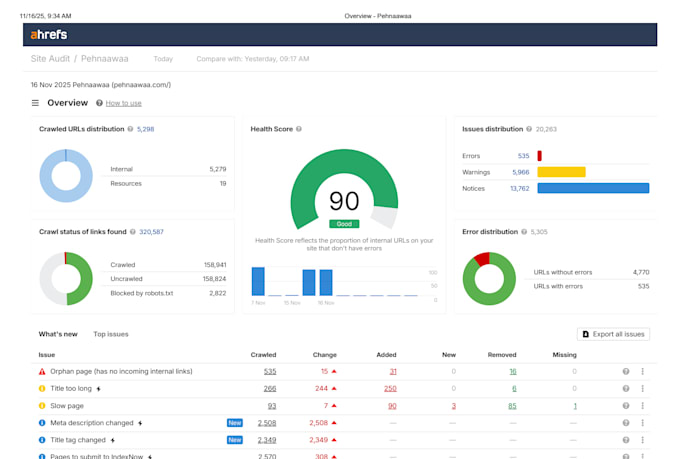Open help for Health Score

pyautogui.click(x=299, y=129)
